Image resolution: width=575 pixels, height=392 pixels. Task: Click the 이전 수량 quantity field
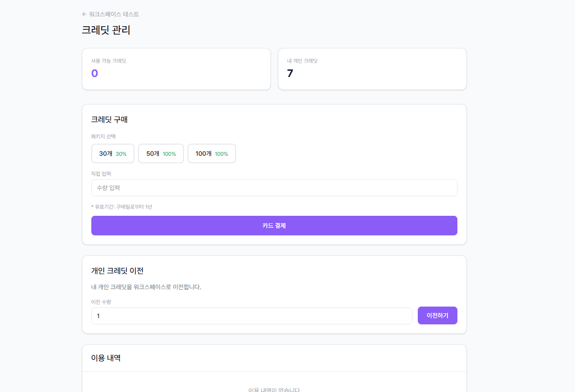click(x=252, y=315)
